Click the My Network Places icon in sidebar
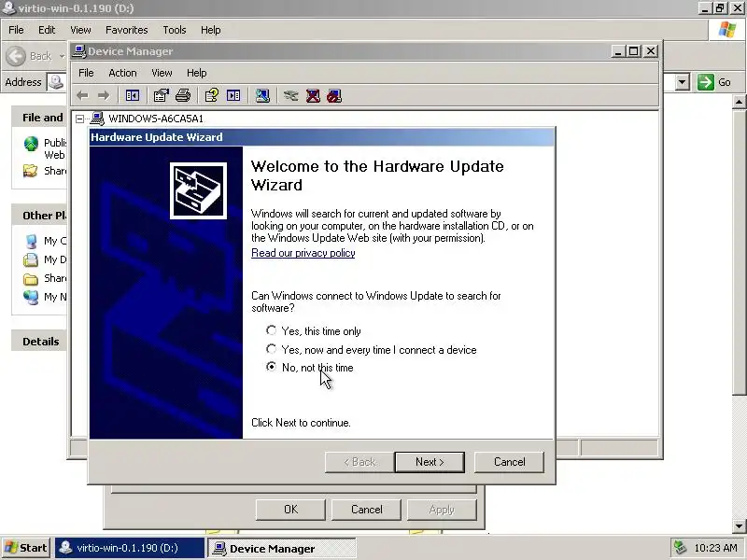 [31, 297]
